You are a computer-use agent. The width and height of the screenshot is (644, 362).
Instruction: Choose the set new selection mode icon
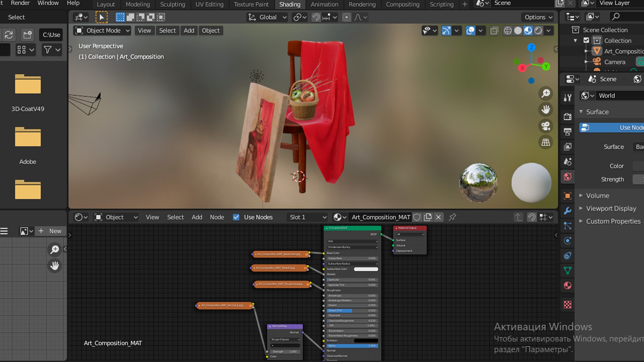[x=120, y=17]
